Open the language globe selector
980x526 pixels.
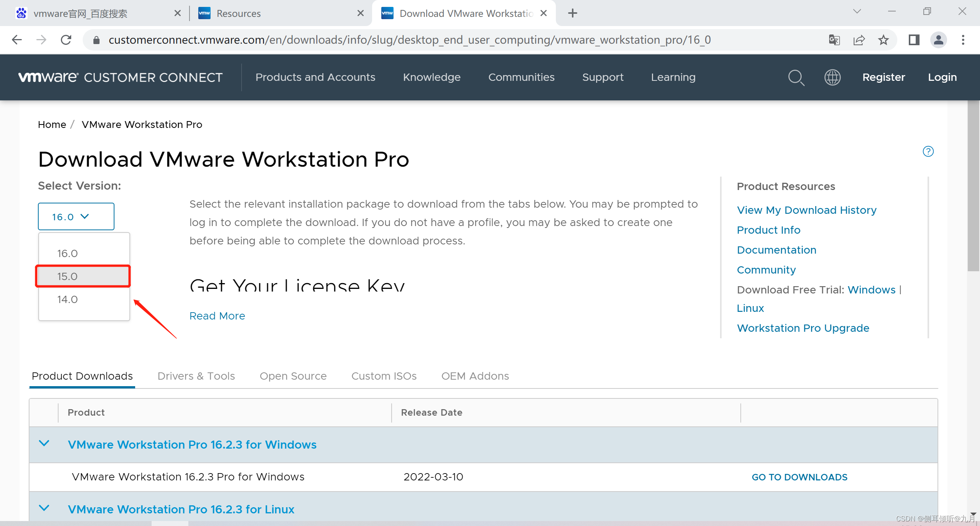click(x=833, y=77)
